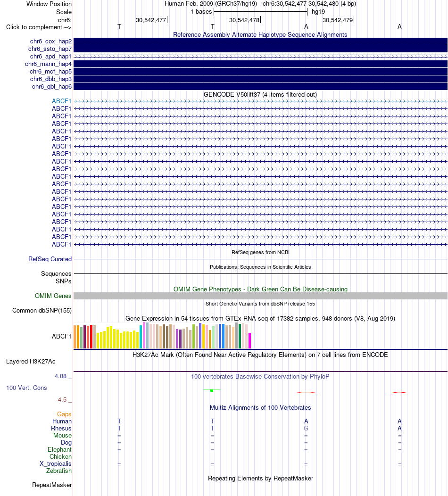The height and width of the screenshot is (496, 448).
Task: Open OMIM Gene Phenotypes track title
Action: coord(260,289)
